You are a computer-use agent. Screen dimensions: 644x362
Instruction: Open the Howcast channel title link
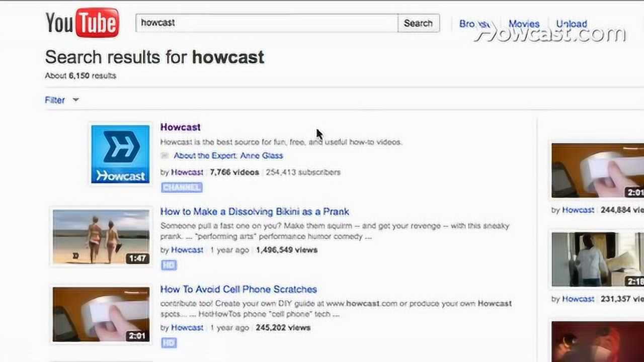(180, 127)
